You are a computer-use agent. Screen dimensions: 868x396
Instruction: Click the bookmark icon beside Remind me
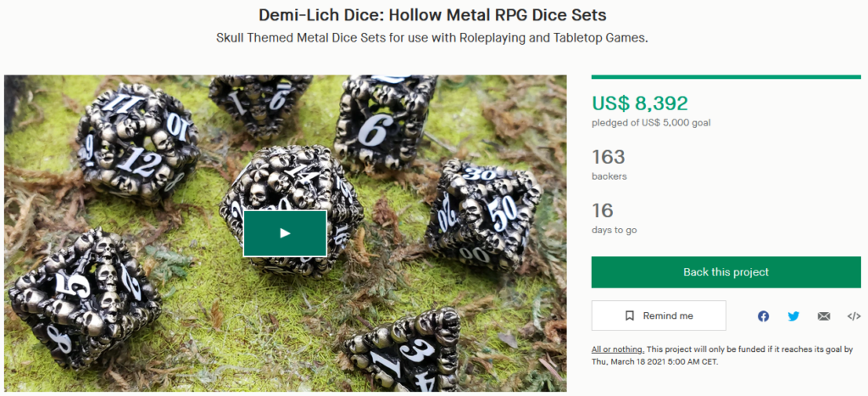tap(630, 315)
